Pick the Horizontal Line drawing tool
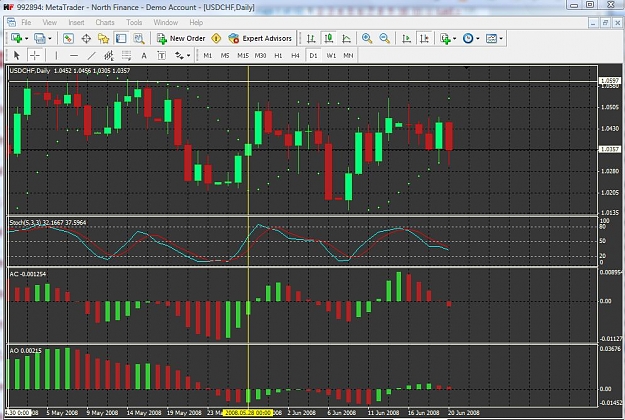 (74, 55)
